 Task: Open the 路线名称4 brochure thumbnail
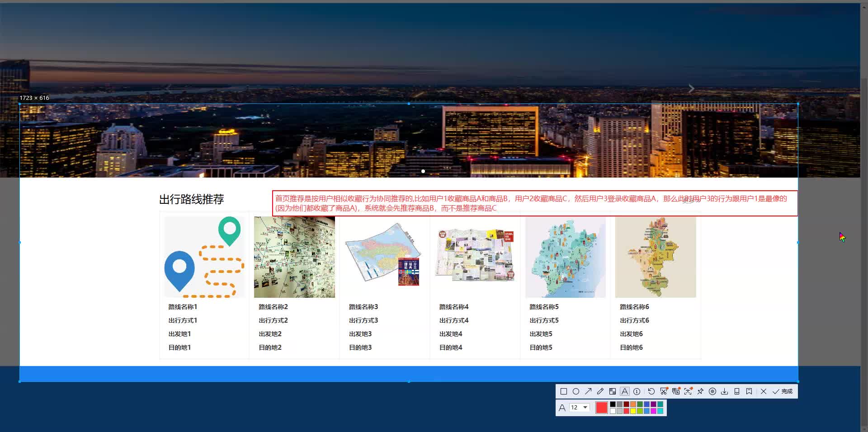click(x=475, y=257)
